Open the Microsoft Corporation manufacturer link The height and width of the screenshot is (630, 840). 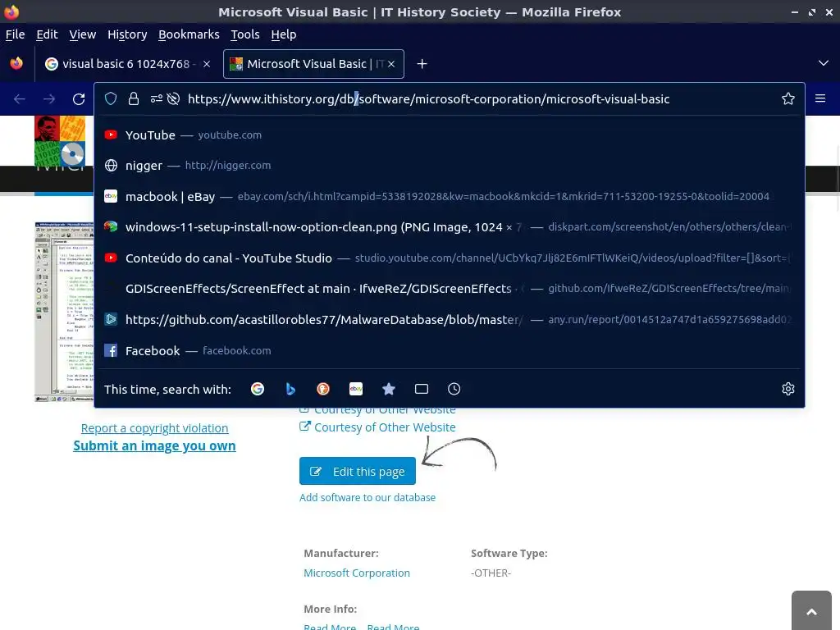click(x=357, y=573)
